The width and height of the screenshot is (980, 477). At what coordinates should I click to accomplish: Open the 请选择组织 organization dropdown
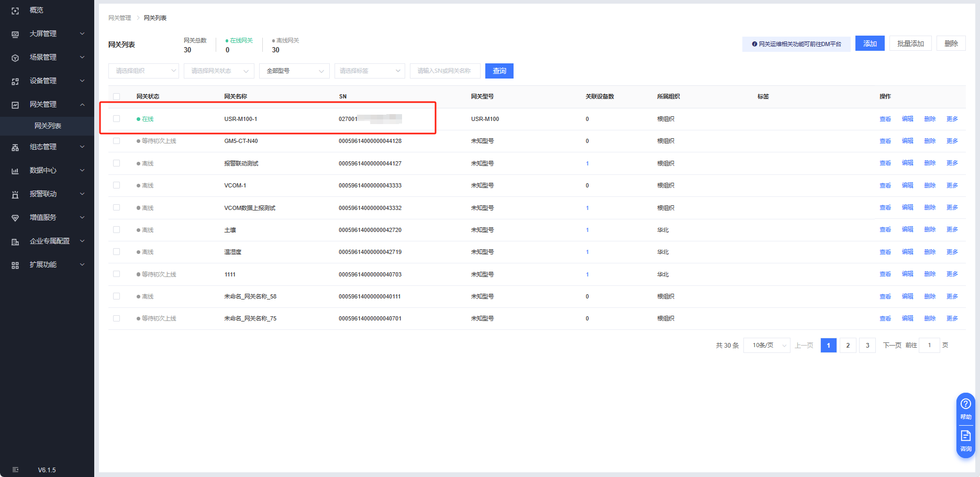[x=143, y=71]
